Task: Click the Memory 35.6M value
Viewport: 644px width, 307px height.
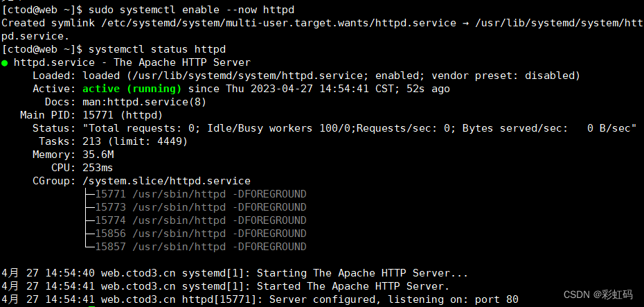Action: [x=98, y=155]
